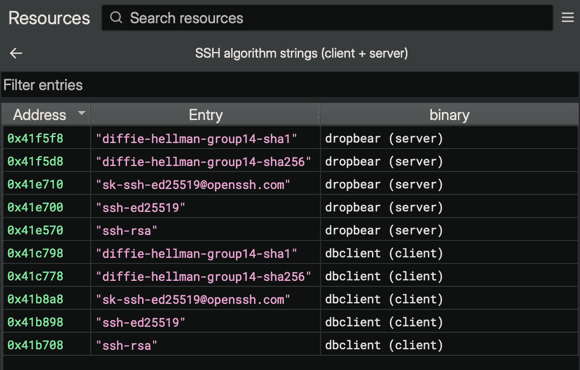The height and width of the screenshot is (370, 580).
Task: Click the Address column header
Action: pyautogui.click(x=45, y=115)
